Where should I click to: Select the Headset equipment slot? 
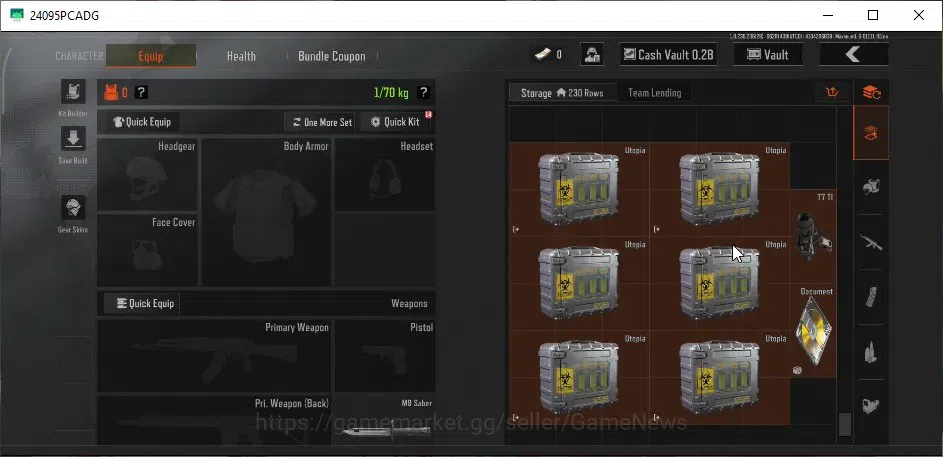point(385,175)
